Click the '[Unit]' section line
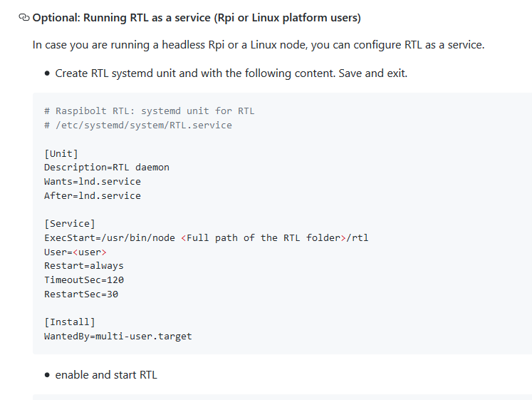Image resolution: width=532 pixels, height=400 pixels. [61, 153]
